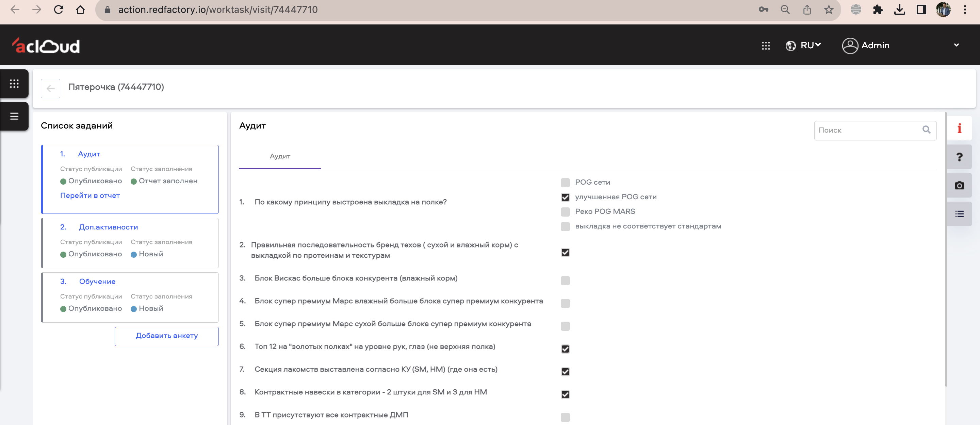The image size is (980, 425).
Task: Open the left sidebar grid menu
Action: (x=14, y=84)
